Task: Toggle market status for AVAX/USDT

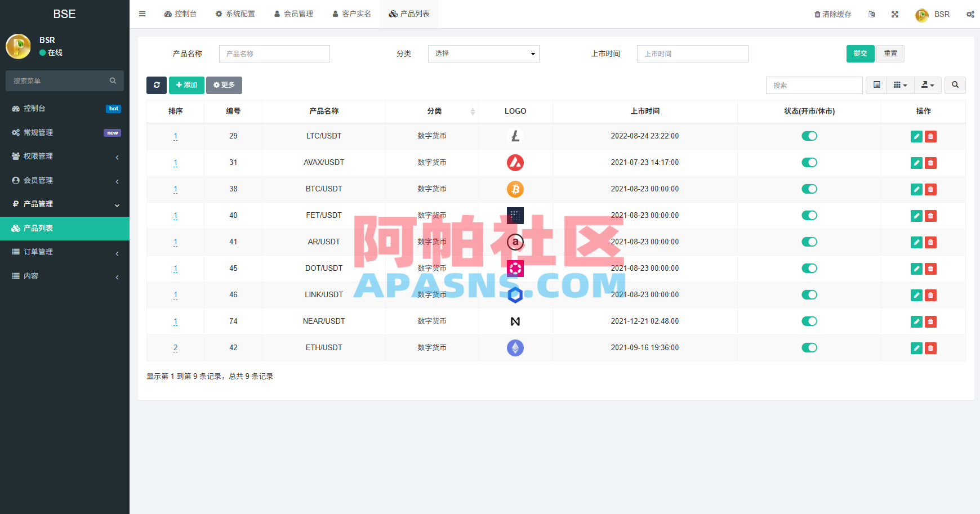Action: coord(809,163)
